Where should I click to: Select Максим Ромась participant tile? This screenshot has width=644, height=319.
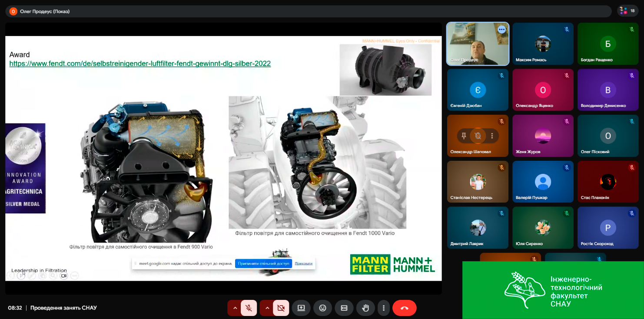point(543,44)
